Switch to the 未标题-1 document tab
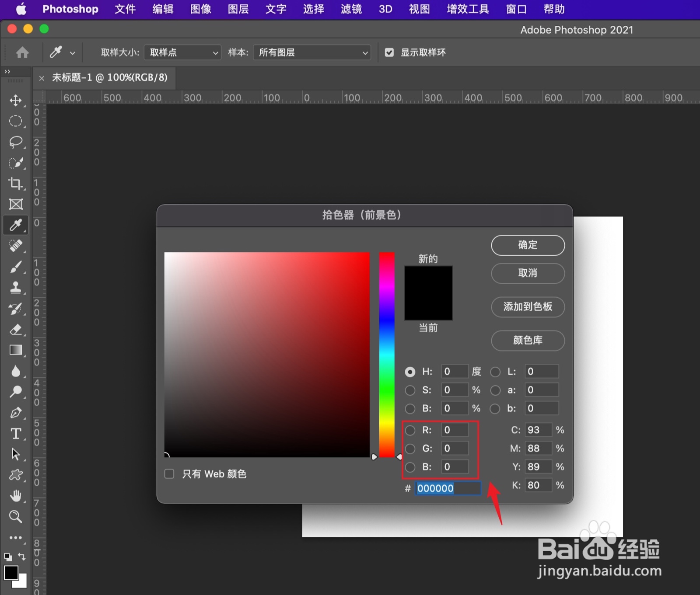 (110, 77)
